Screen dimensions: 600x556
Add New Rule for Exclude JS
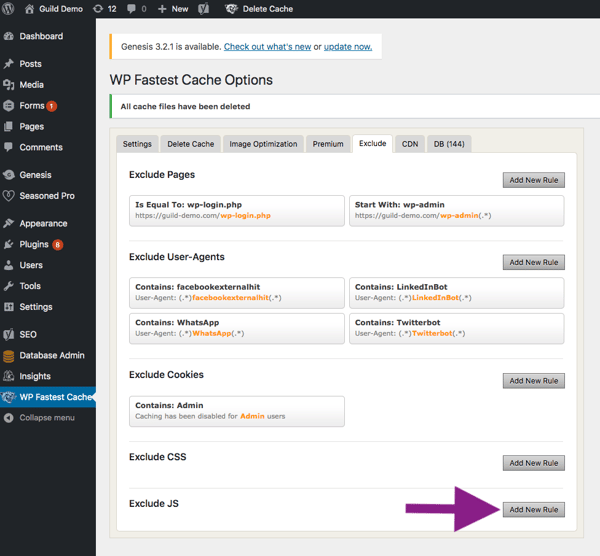point(533,510)
